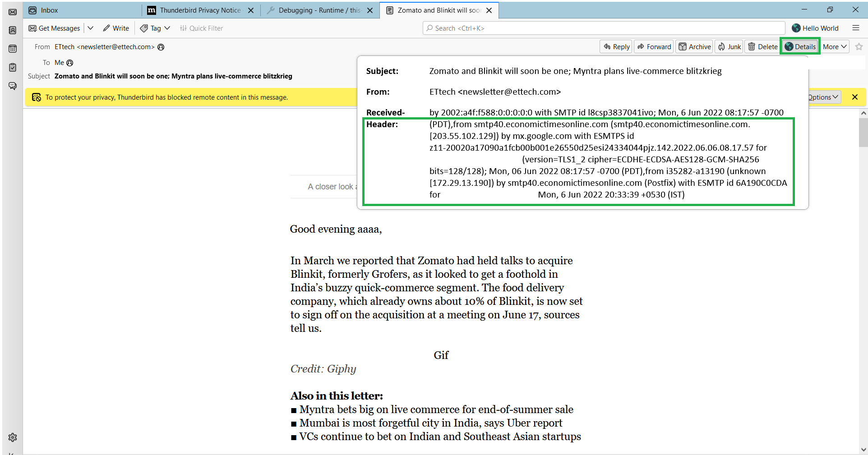Open the Tasks panel in the sidebar
The height and width of the screenshot is (455, 868).
(x=13, y=67)
